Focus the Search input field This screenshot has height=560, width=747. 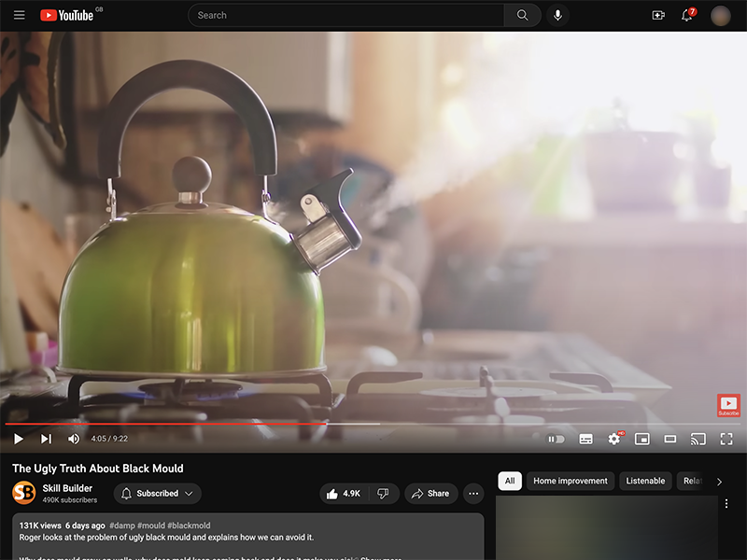click(x=346, y=15)
